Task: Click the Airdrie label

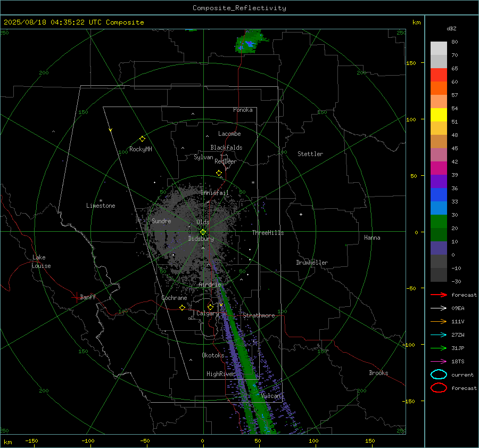Action: tap(210, 284)
